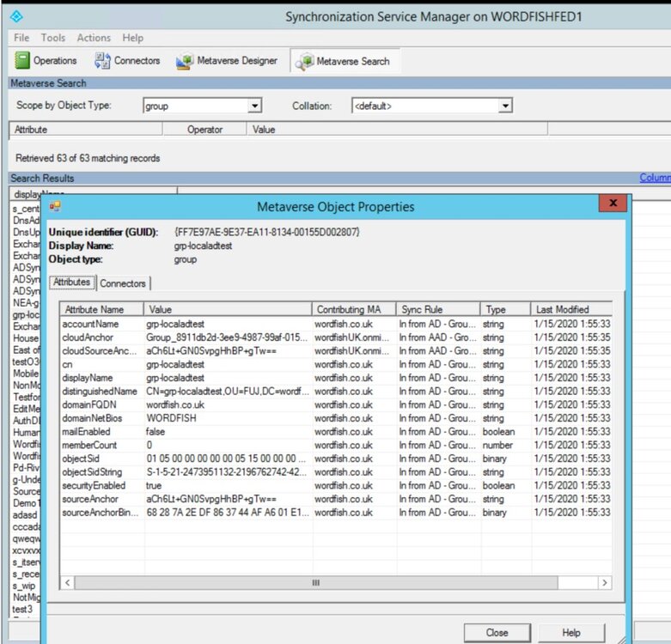The height and width of the screenshot is (644, 671).
Task: Select the cn attribute row
Action: tap(336, 364)
